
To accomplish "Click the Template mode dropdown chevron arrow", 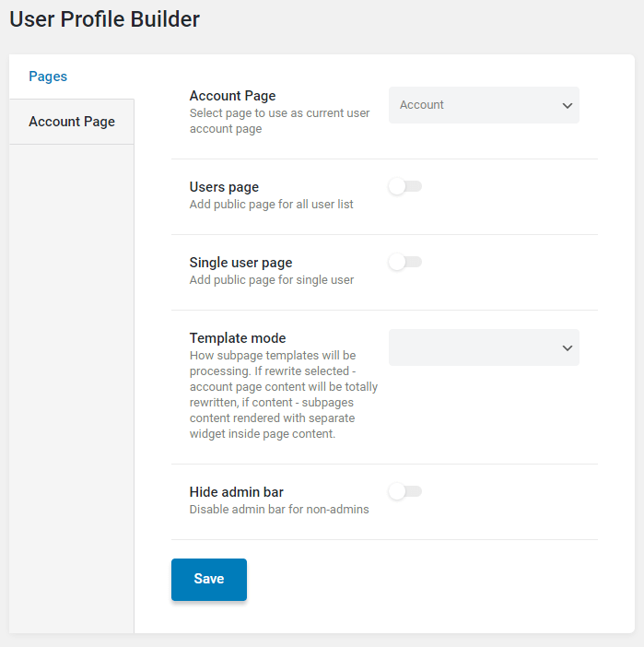I will (x=568, y=347).
